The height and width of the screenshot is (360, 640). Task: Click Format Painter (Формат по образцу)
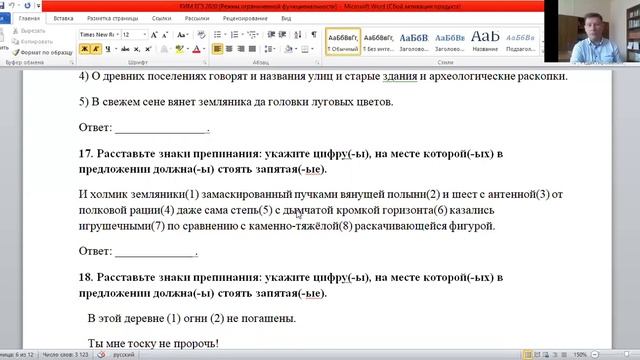42,52
